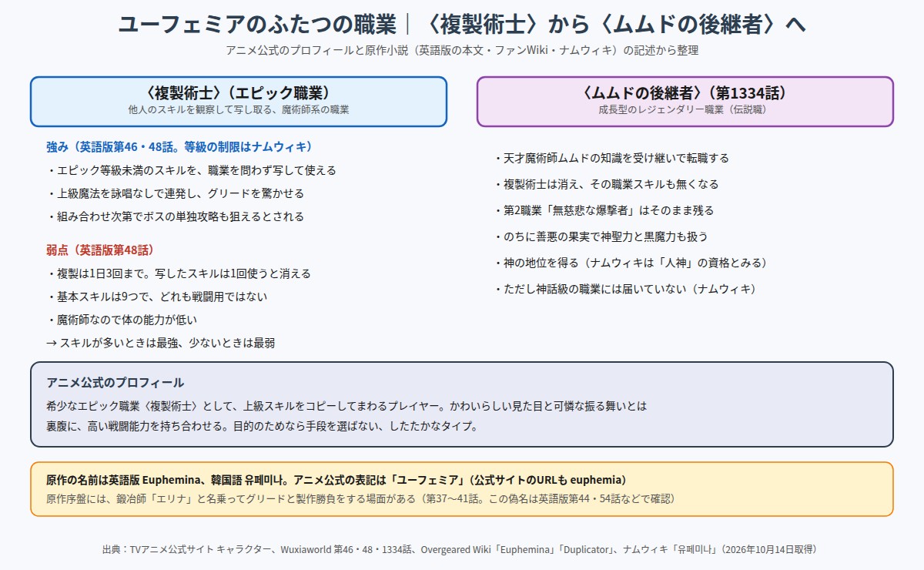Click bold line 原作の名前は英語版 Euphemina

[x=336, y=479]
